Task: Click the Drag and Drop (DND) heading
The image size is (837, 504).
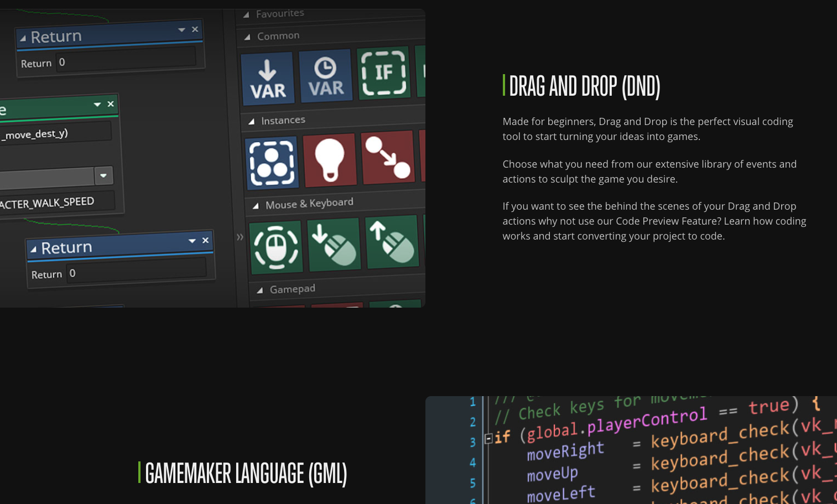Action: coord(585,86)
